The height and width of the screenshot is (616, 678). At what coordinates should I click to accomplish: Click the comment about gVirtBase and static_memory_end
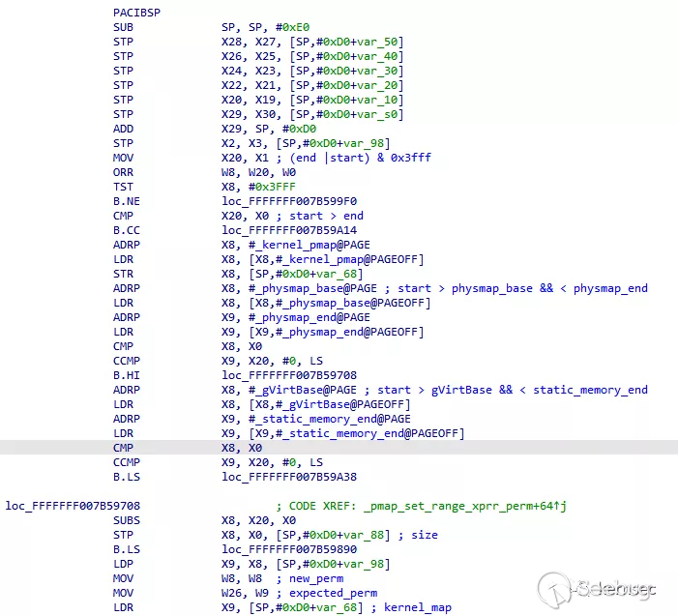click(513, 390)
